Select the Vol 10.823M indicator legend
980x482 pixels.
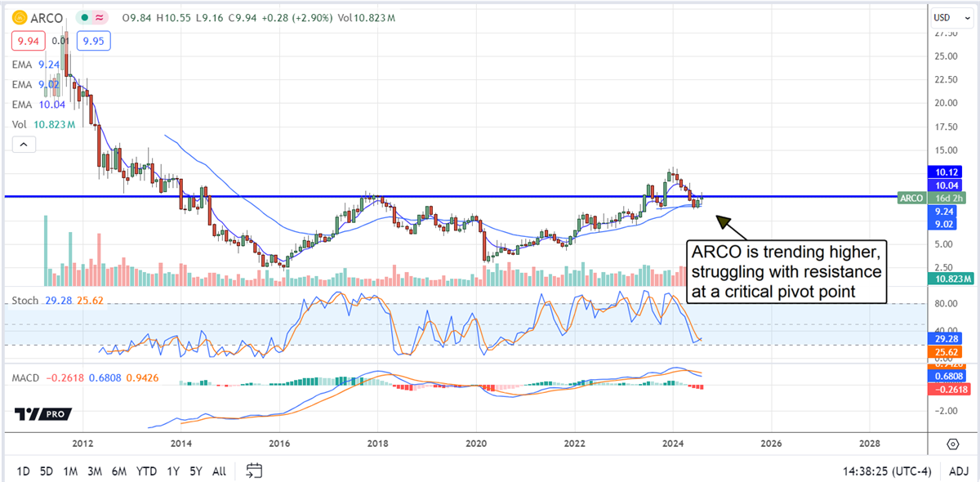point(44,123)
